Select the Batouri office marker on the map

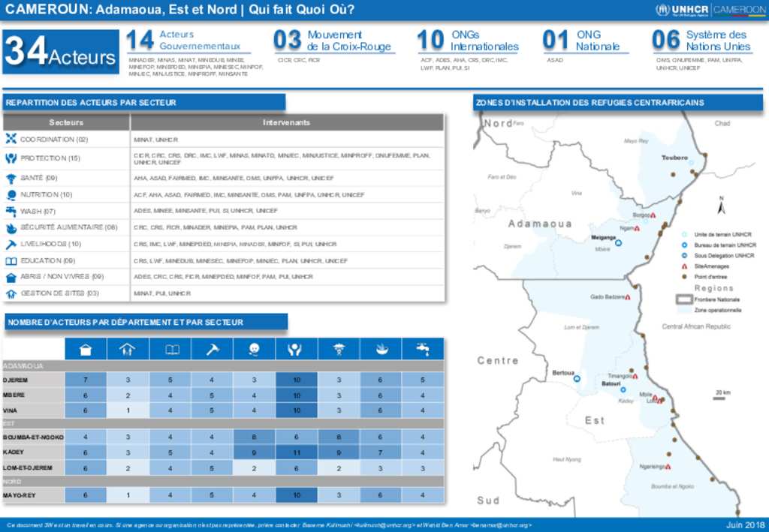point(623,390)
